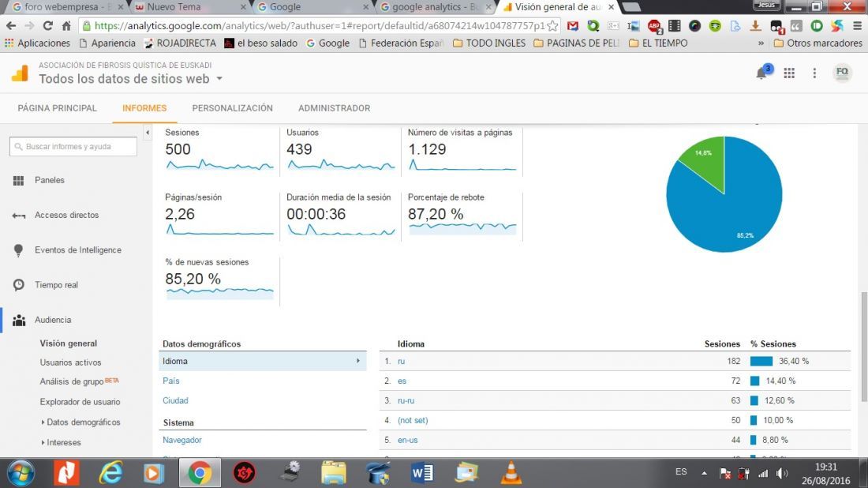Open Gmail extension icon in toolbar

573,25
